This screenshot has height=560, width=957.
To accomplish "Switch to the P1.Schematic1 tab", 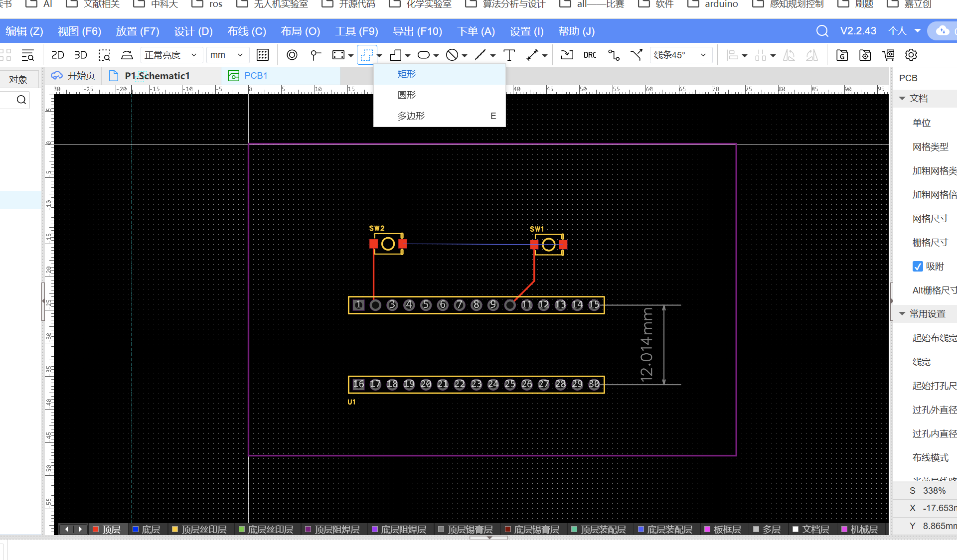I will click(157, 76).
